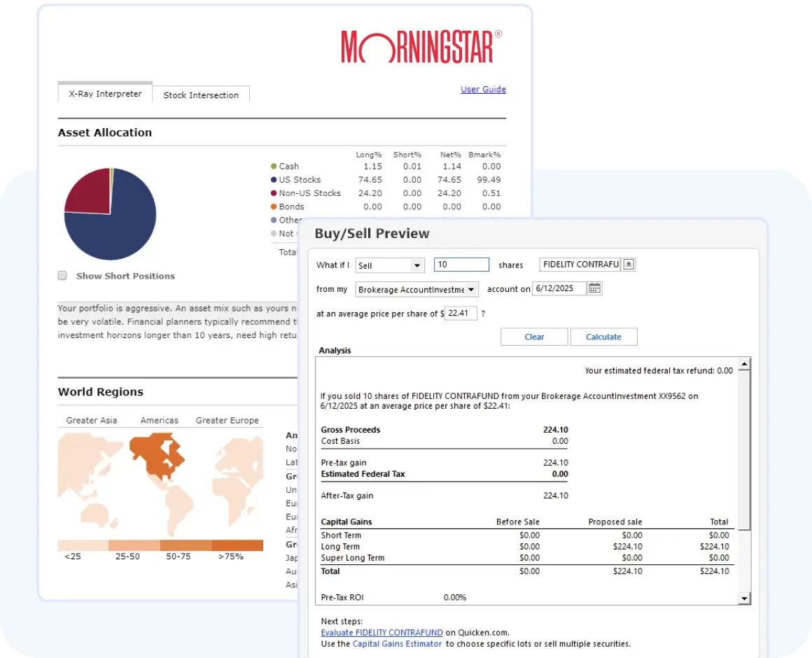View the Greater Asia region tab
The width and height of the screenshot is (812, 658).
(x=91, y=420)
